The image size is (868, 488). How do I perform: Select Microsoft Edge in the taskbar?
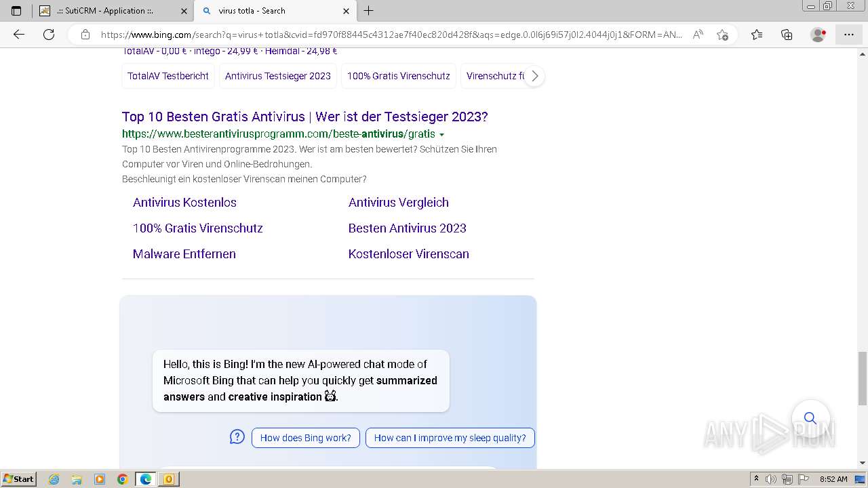(x=146, y=479)
